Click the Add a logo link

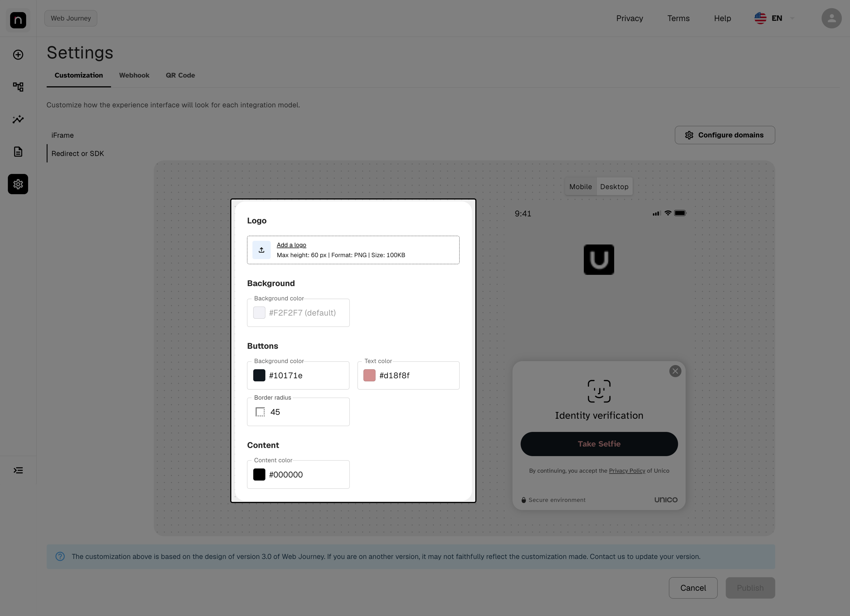(291, 245)
